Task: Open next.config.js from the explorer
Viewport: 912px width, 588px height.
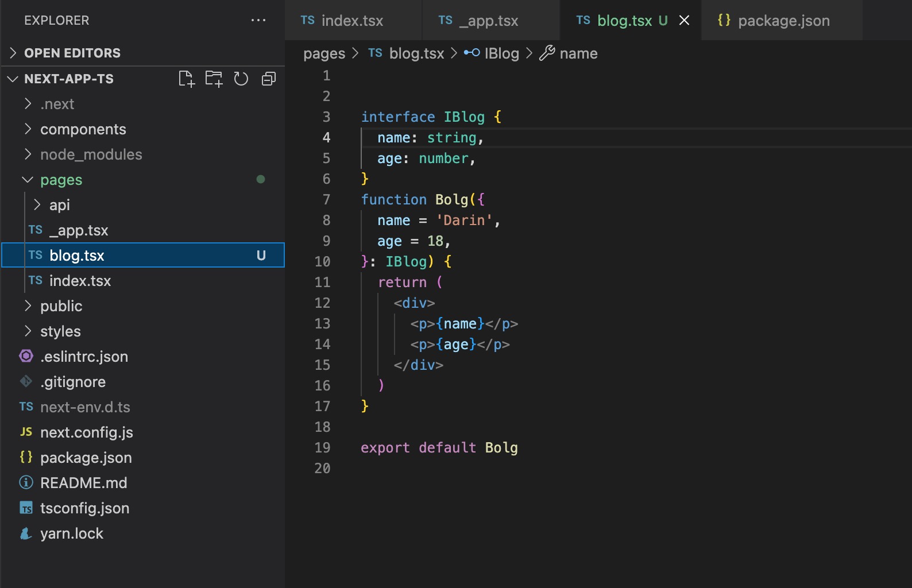Action: tap(143, 432)
